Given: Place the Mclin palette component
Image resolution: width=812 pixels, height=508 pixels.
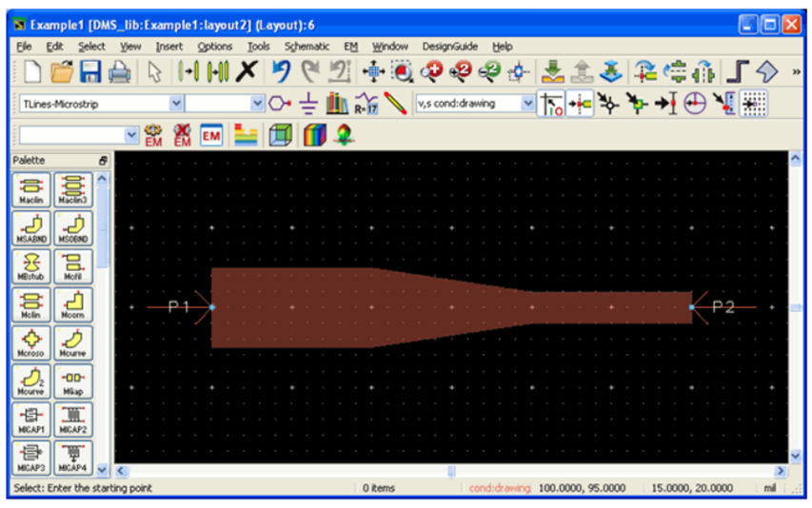Looking at the screenshot, I should (x=31, y=304).
